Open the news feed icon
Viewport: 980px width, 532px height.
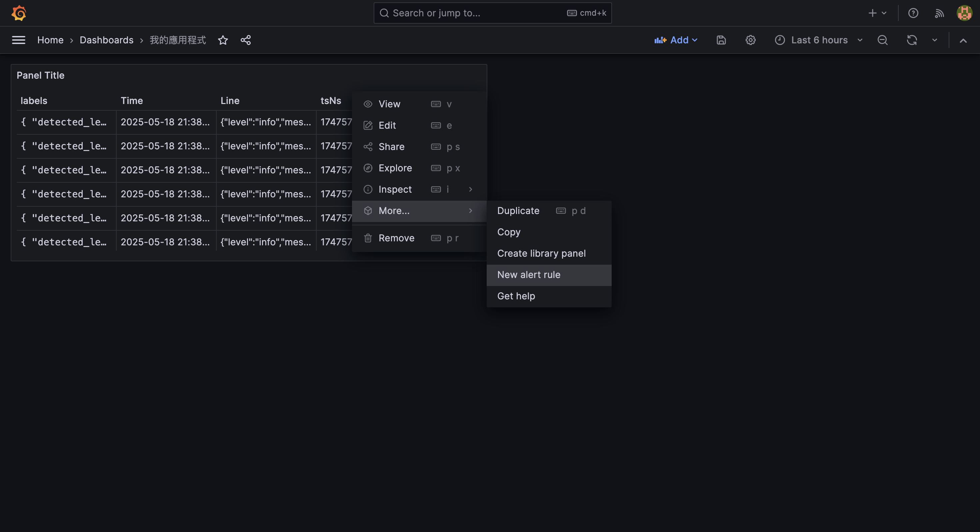[939, 13]
